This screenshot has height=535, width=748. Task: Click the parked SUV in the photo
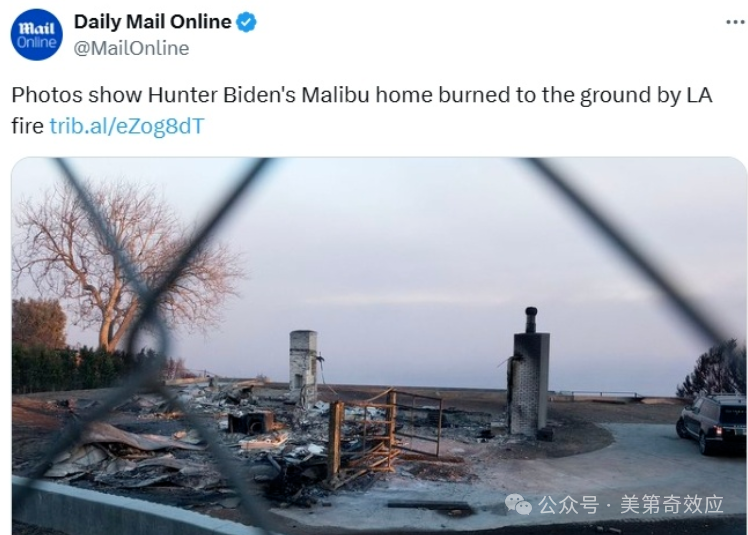[711, 421]
